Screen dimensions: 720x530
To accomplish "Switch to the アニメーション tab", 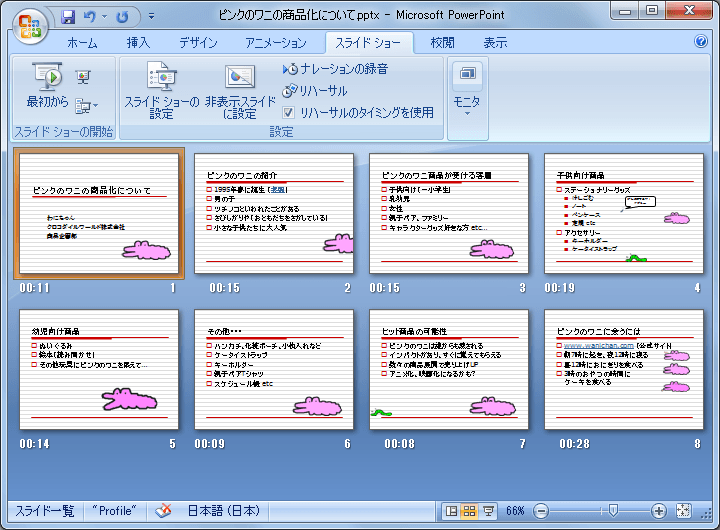I will point(276,43).
